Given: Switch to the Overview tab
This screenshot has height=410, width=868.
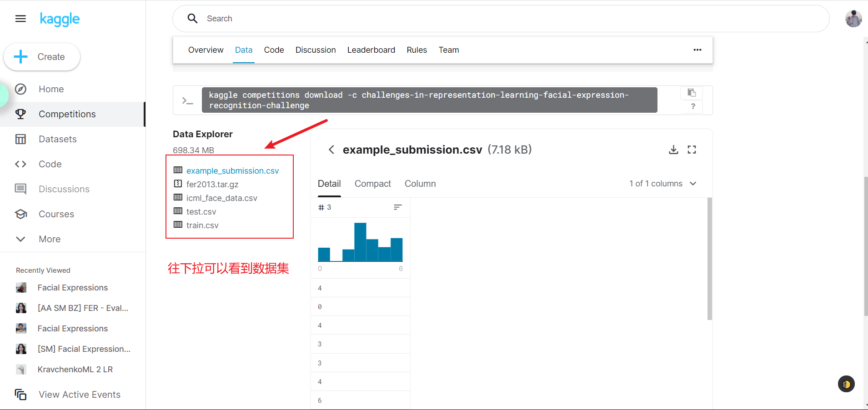Looking at the screenshot, I should coord(206,50).
